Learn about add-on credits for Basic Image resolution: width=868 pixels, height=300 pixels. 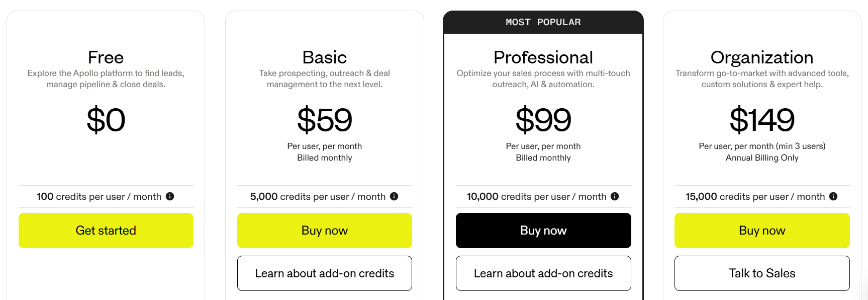click(325, 273)
